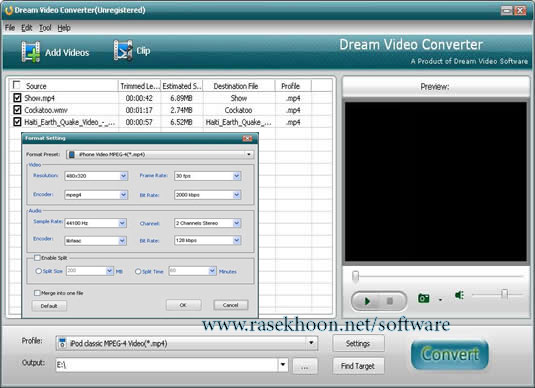Click the Settings button
535x388 pixels.
358,343
